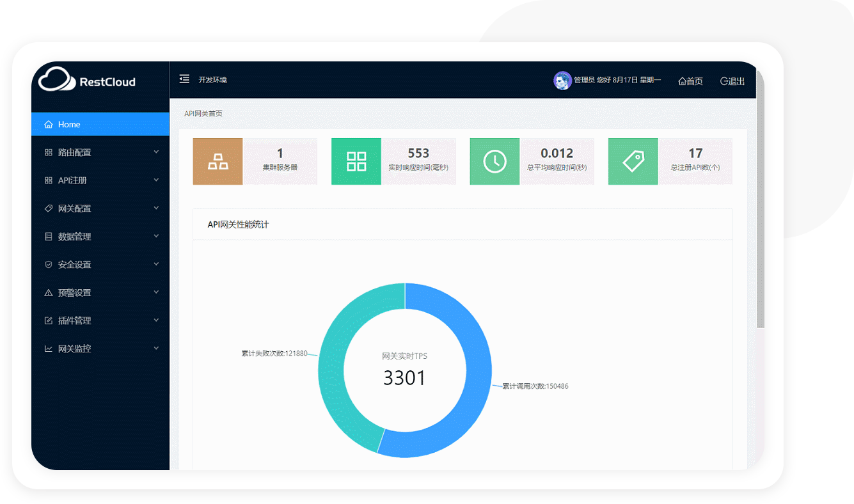Click the 网关监控 line chart icon
This screenshot has width=854, height=504.
click(49, 349)
